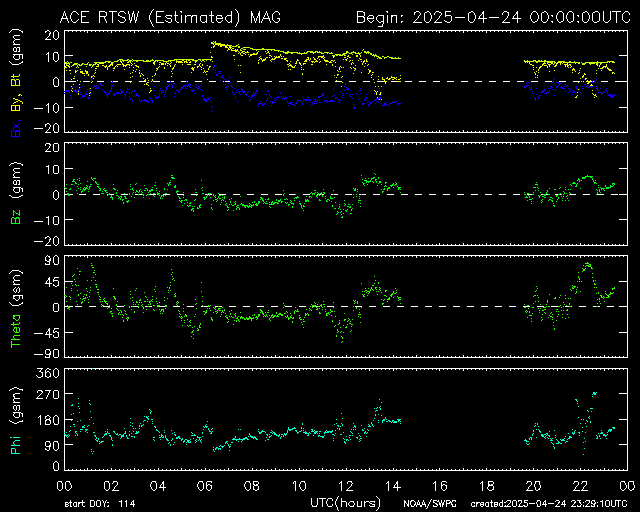Select the "10" tick in the Bz panel
The height and width of the screenshot is (512, 640).
(52, 169)
